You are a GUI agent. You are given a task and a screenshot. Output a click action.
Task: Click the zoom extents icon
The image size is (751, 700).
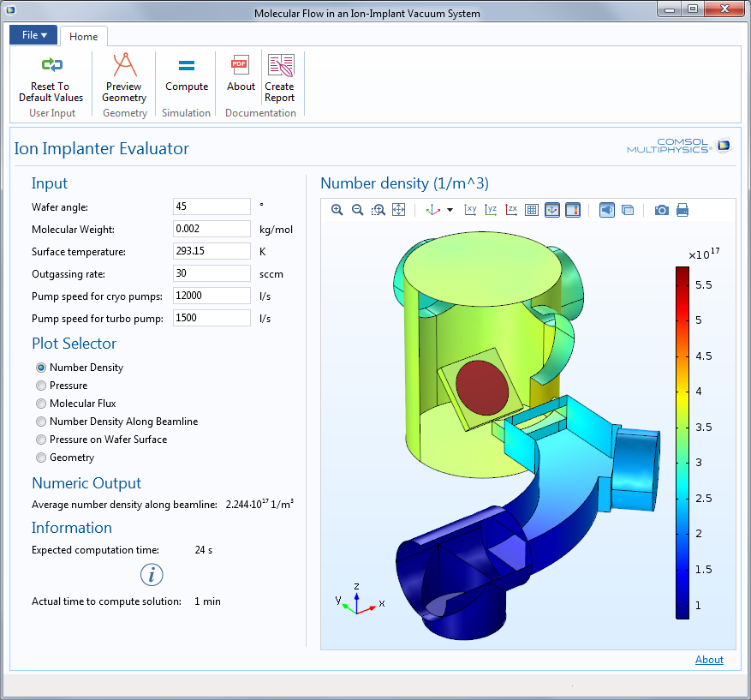398,210
